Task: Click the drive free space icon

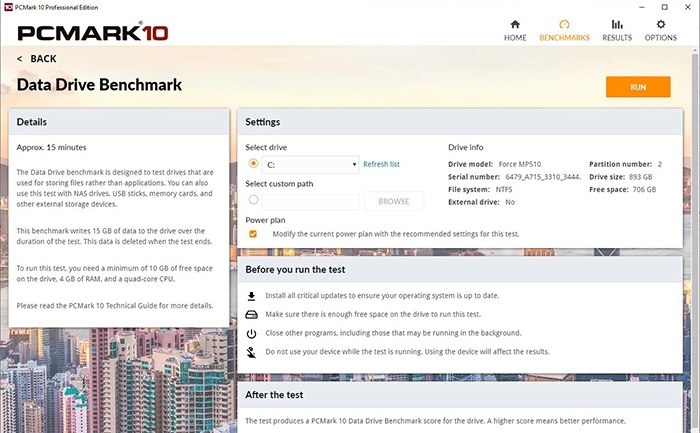Action: point(251,315)
